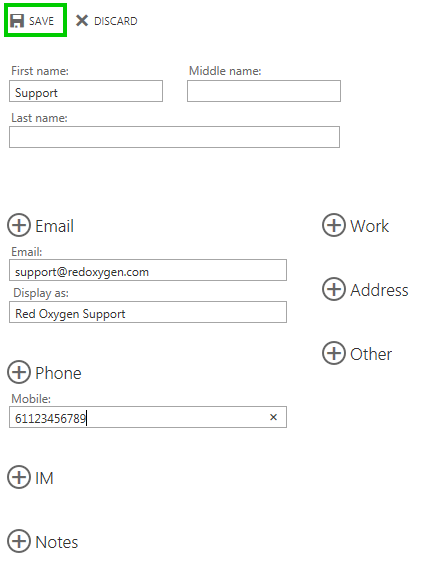Expand the Notes section label

(57, 542)
